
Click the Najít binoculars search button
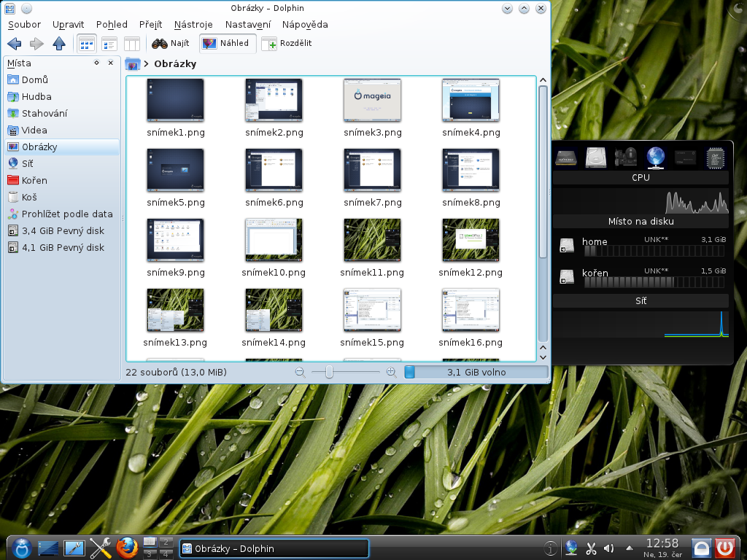[x=171, y=44]
